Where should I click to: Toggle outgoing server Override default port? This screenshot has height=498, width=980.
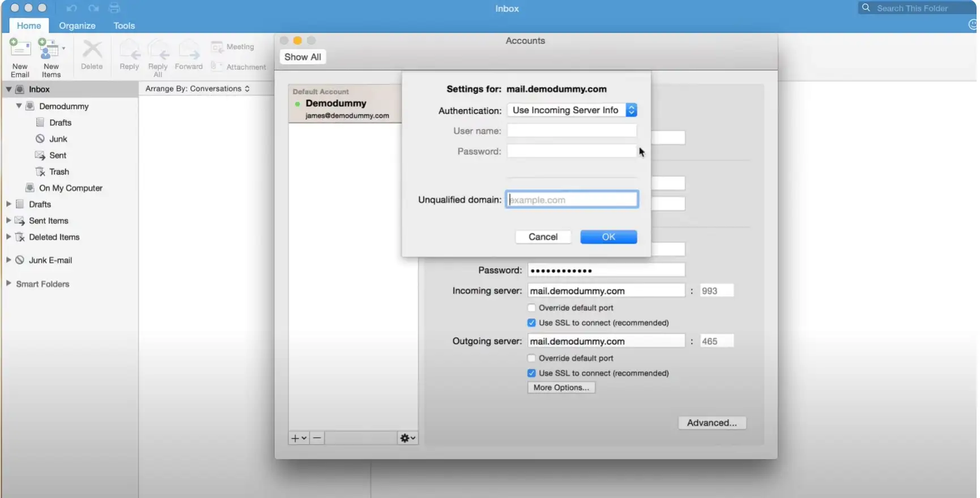coord(531,358)
